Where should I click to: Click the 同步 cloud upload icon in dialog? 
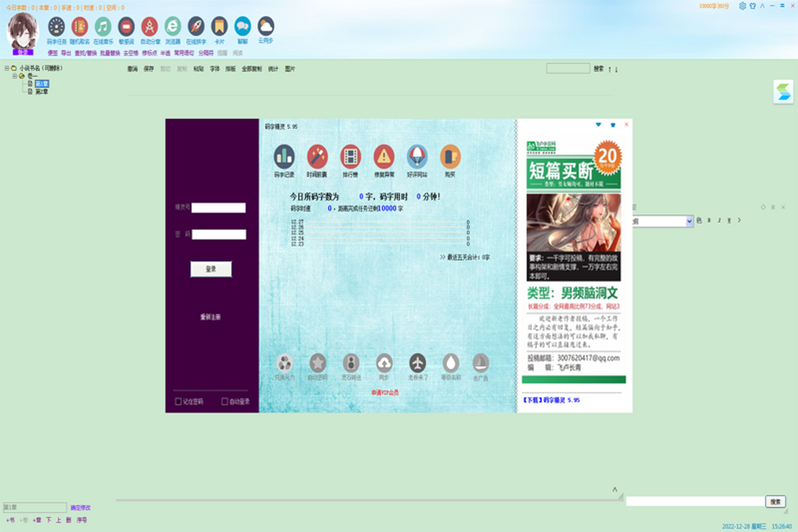click(x=384, y=363)
